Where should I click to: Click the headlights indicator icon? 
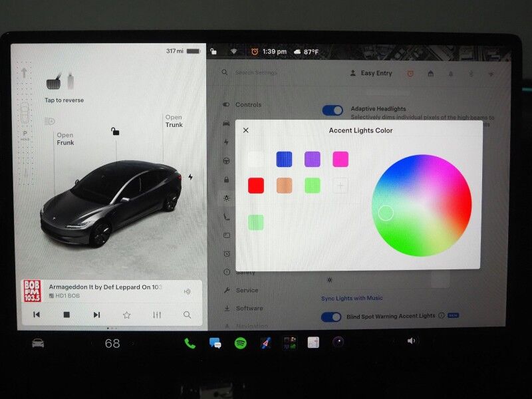pos(49,121)
